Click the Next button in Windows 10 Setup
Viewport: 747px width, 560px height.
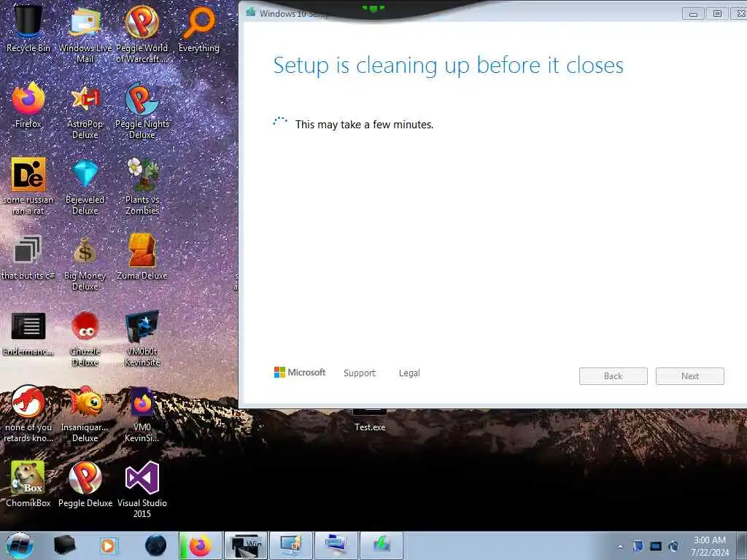[x=690, y=376]
